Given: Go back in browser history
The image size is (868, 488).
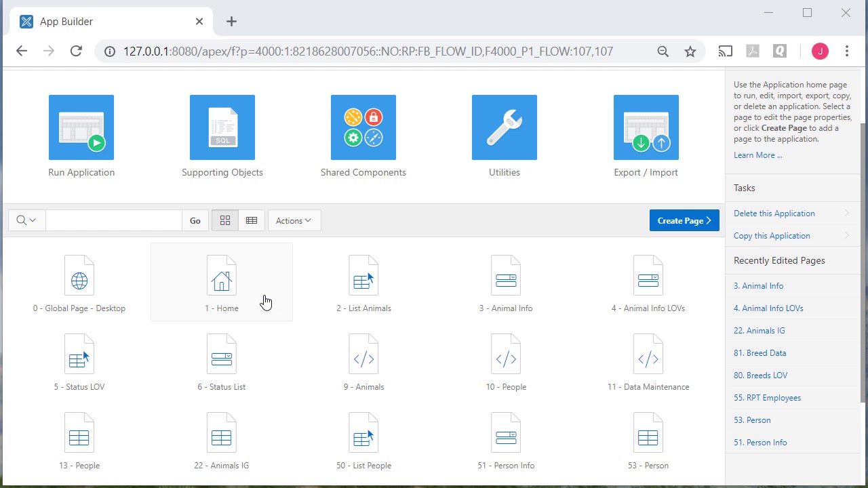Looking at the screenshot, I should [22, 51].
